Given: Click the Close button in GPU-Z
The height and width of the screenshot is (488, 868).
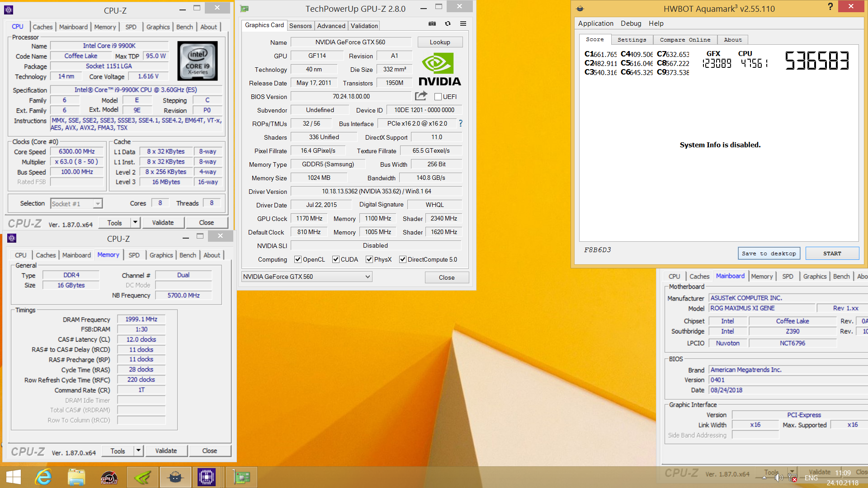Looking at the screenshot, I should (x=447, y=277).
